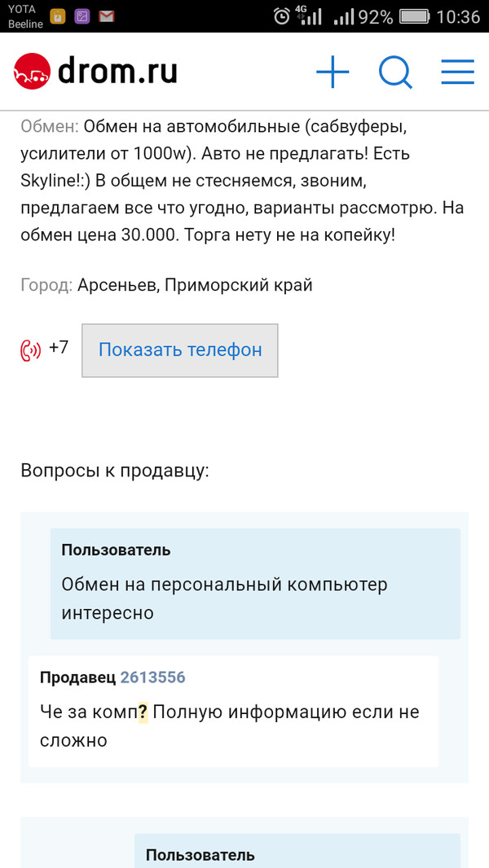Tap the city text "Арсеньев, Приморский край"
Viewport: 489px width, 868px height.
195,285
